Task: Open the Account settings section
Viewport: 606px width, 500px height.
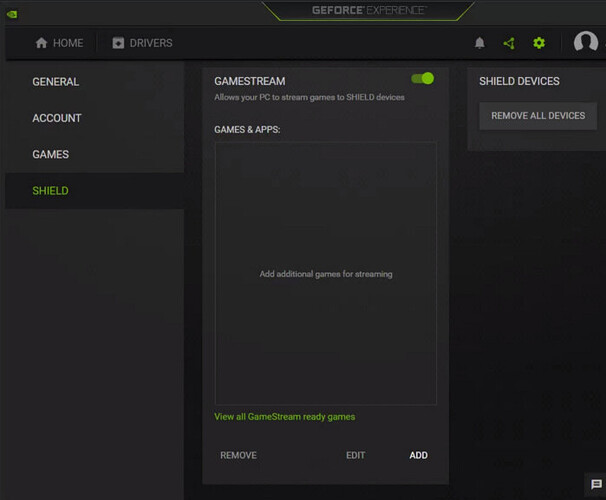Action: pyautogui.click(x=57, y=118)
